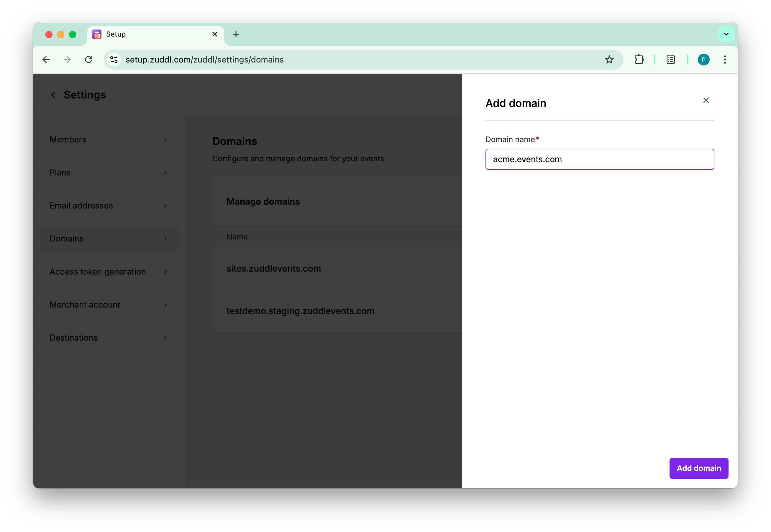Image resolution: width=771 pixels, height=532 pixels.
Task: Bookmark this page with star icon
Action: [x=609, y=60]
